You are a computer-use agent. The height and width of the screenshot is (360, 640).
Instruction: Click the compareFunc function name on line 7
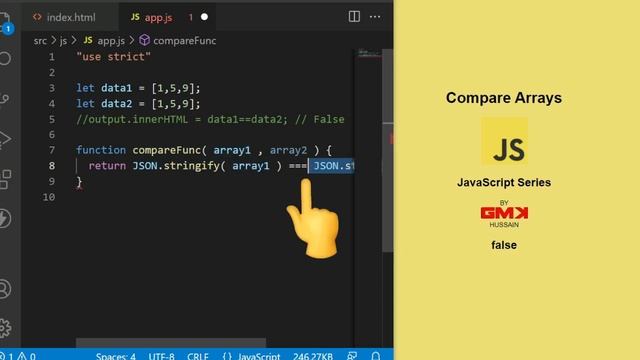[167, 150]
